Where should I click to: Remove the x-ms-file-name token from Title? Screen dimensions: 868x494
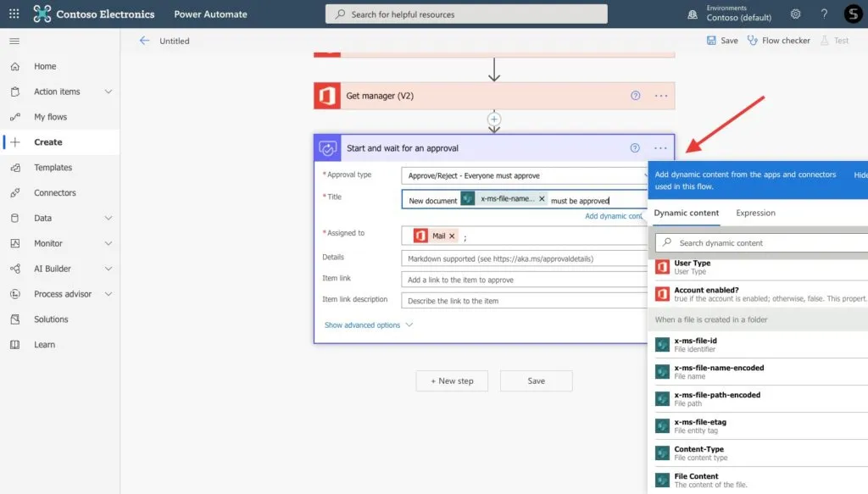click(x=542, y=198)
